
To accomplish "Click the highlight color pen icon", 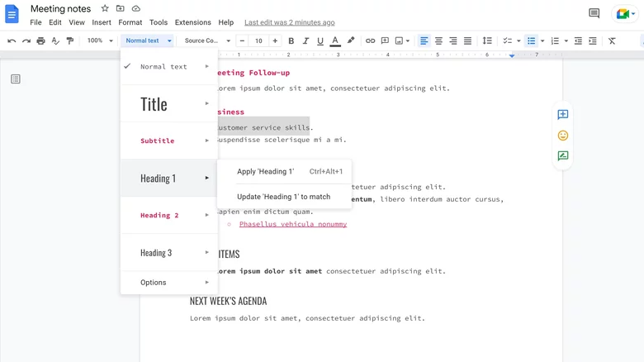I will (351, 40).
